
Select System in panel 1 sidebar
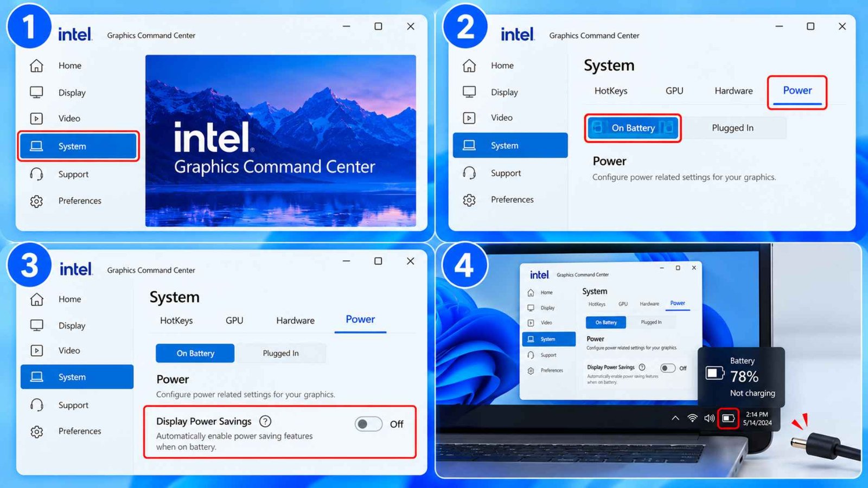point(79,146)
